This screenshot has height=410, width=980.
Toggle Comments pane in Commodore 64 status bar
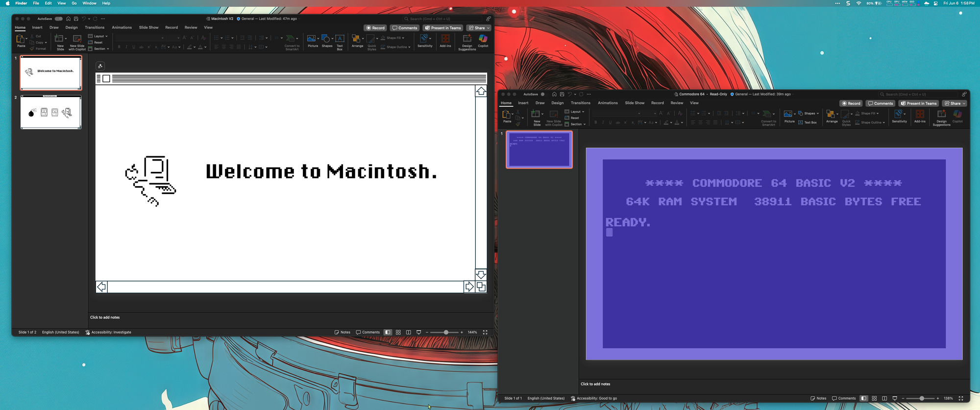click(844, 398)
